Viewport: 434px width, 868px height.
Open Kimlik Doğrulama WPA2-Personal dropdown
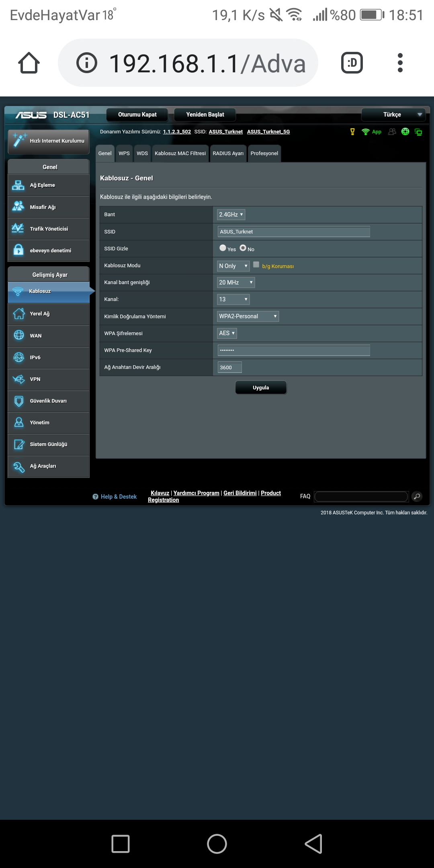[248, 316]
